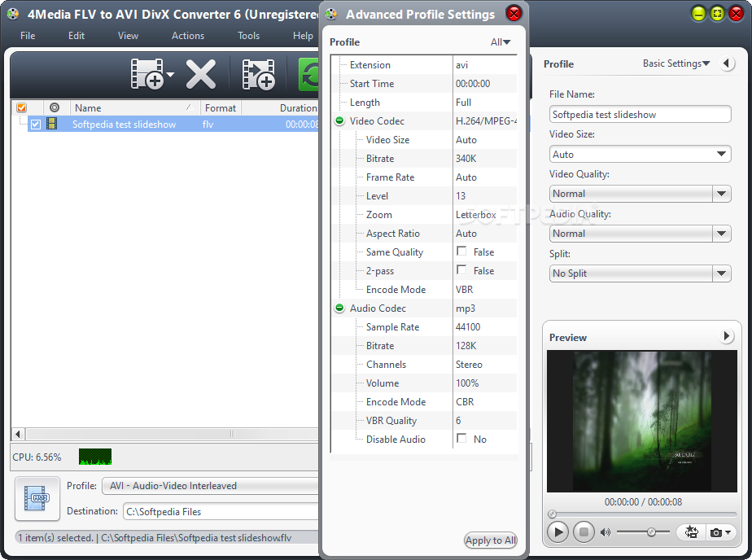Sort by the Duration column header

coord(280,108)
